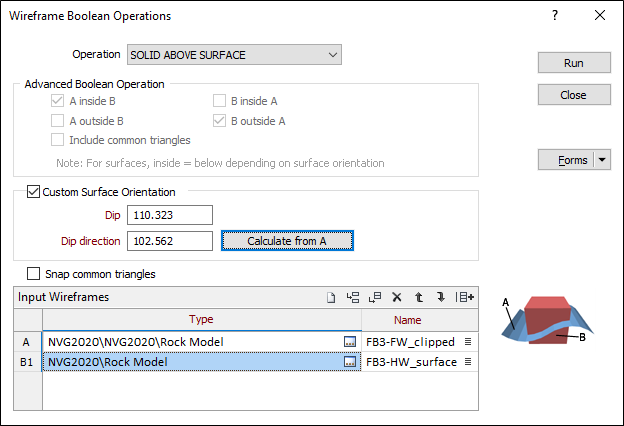Toggle the A outside B checkbox
The height and width of the screenshot is (426, 624).
(x=57, y=121)
